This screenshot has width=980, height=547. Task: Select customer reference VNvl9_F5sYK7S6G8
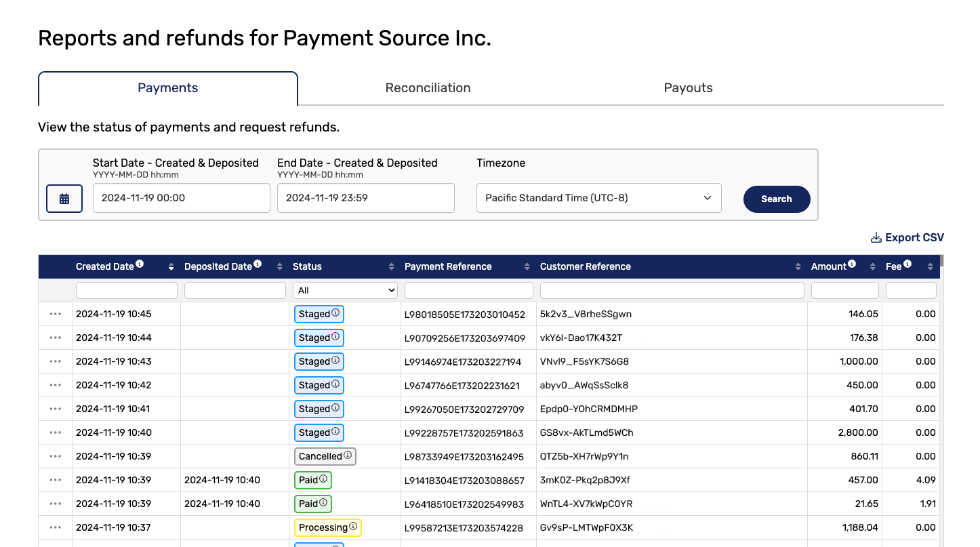pos(584,361)
